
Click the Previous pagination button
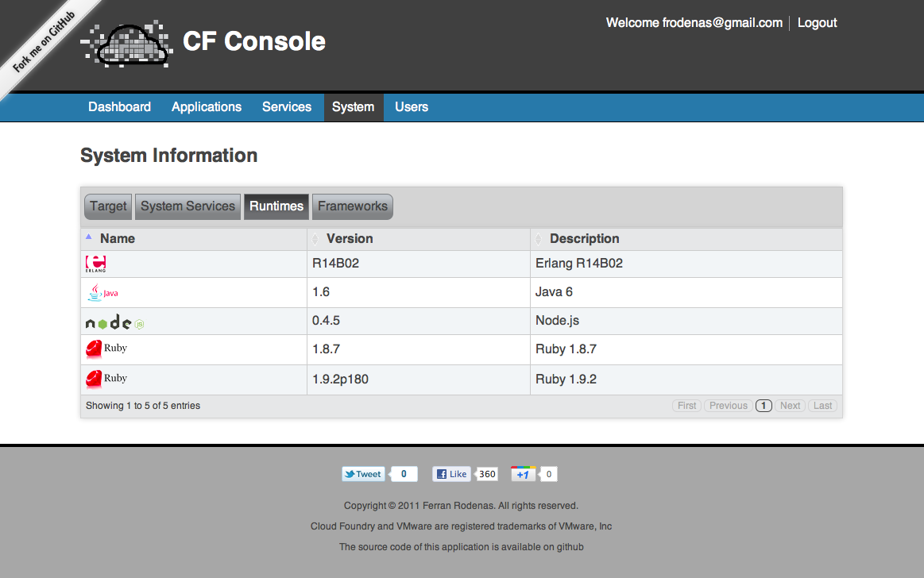point(729,406)
